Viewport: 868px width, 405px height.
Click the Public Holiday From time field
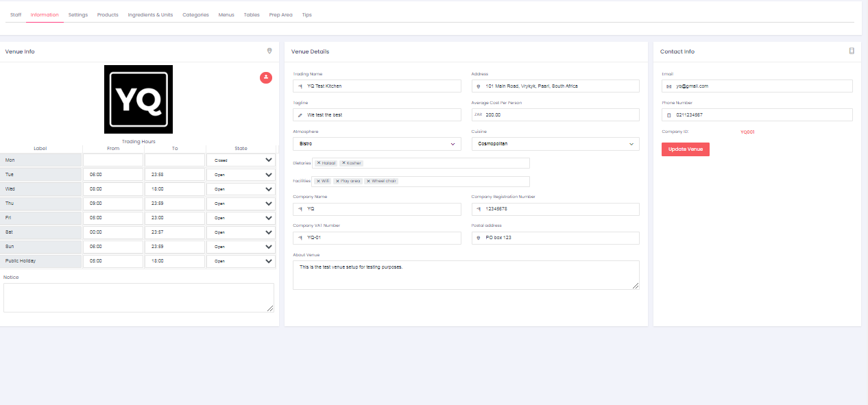(113, 260)
